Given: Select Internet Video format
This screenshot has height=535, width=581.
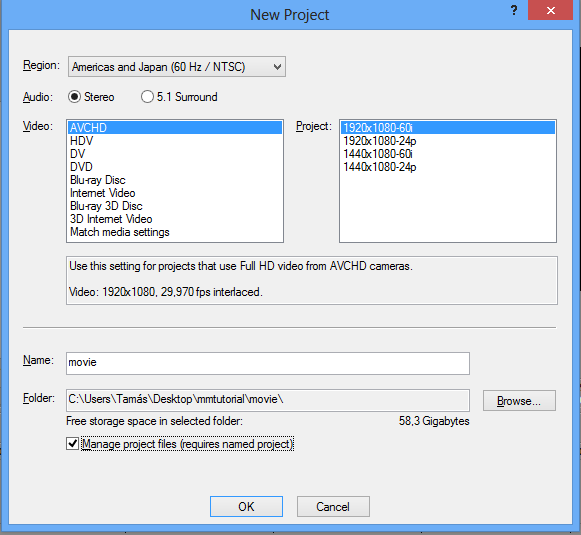Looking at the screenshot, I should point(175,193).
